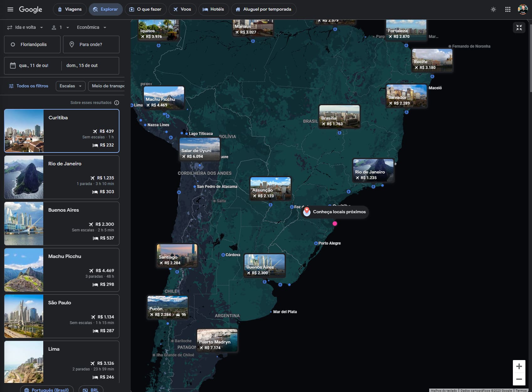Click the calendar icon on departure date field
The image size is (532, 392).
coord(13,65)
